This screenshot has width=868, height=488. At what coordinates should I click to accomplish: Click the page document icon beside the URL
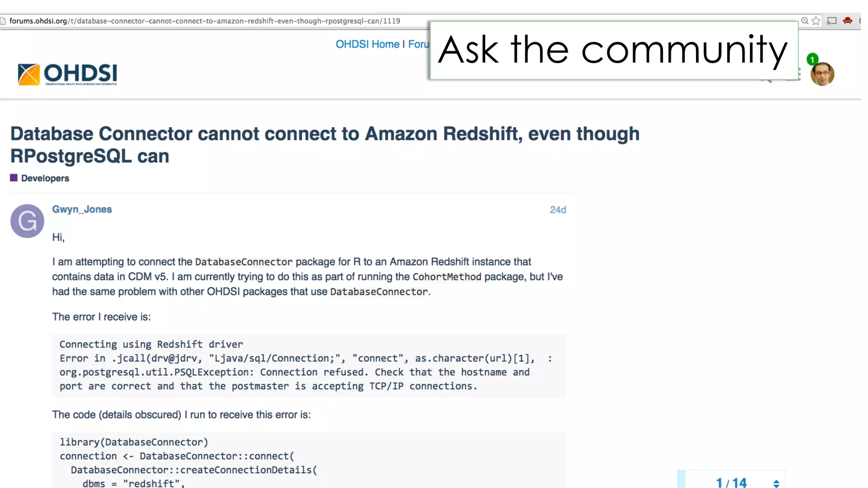click(3, 21)
